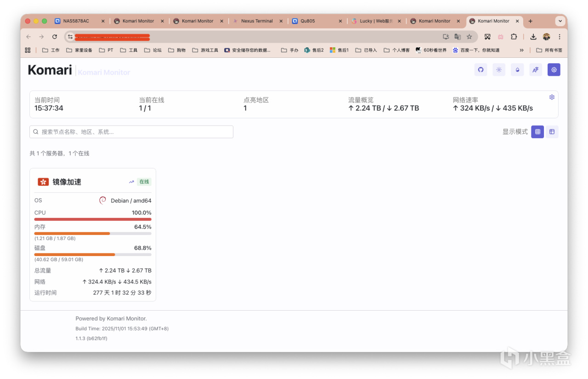The height and width of the screenshot is (379, 588).
Task: Open the trend chart icon for 镜像加速
Action: pos(131,182)
